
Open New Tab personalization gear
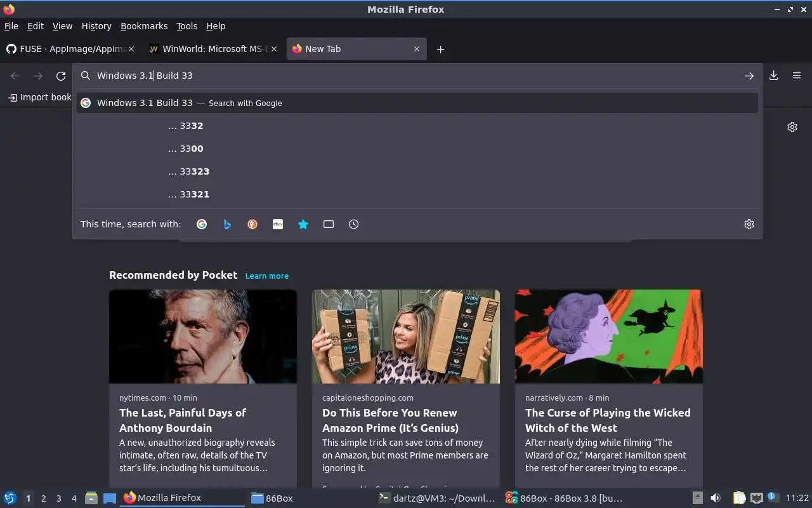coord(792,127)
